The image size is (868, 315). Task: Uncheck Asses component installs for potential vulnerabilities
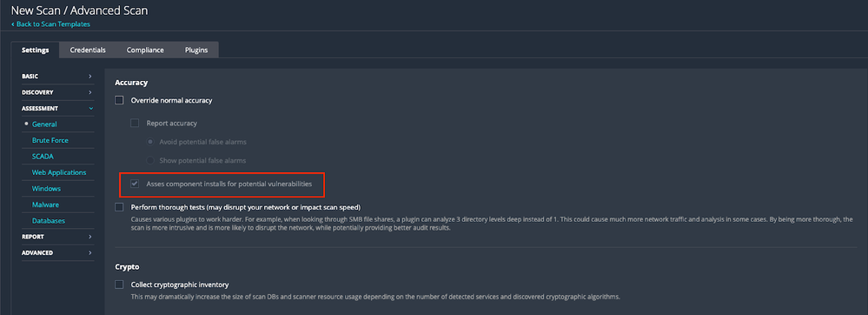click(x=135, y=184)
